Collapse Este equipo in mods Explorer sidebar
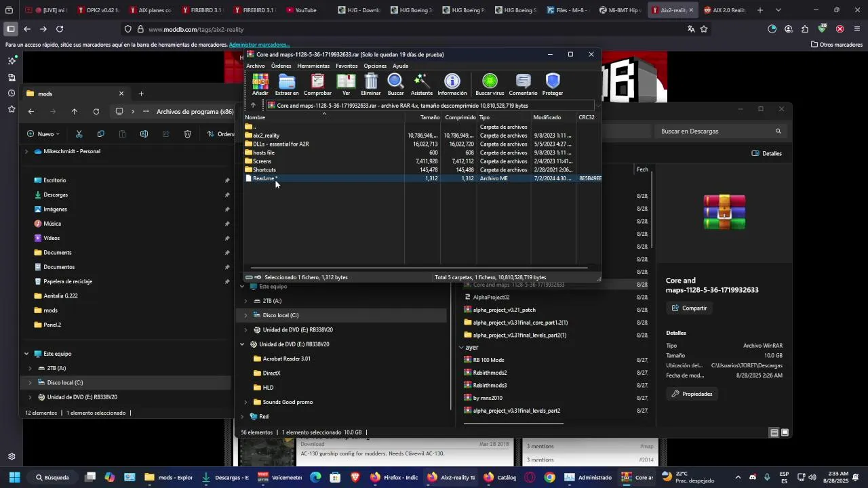Image resolution: width=868 pixels, height=488 pixels. (x=26, y=354)
